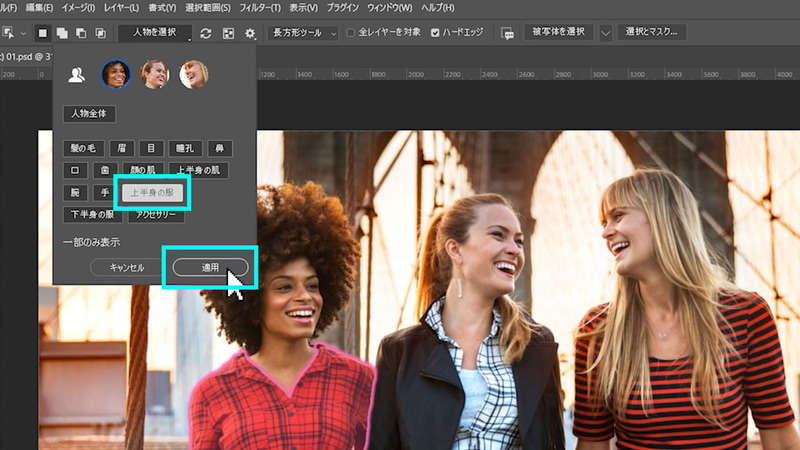Toggle the 眉 option

coord(122,148)
